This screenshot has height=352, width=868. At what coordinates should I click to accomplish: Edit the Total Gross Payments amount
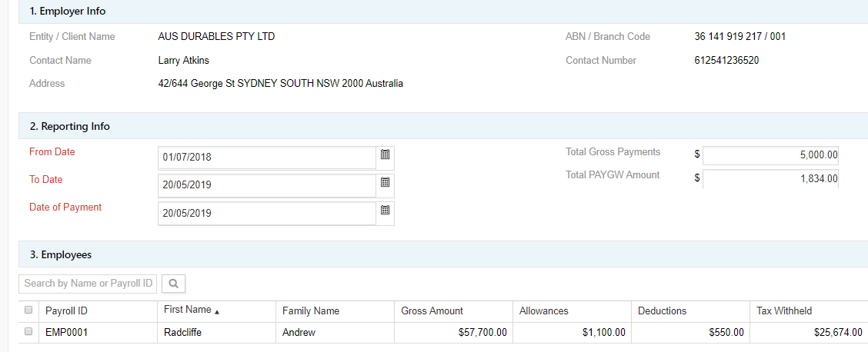pyautogui.click(x=770, y=154)
